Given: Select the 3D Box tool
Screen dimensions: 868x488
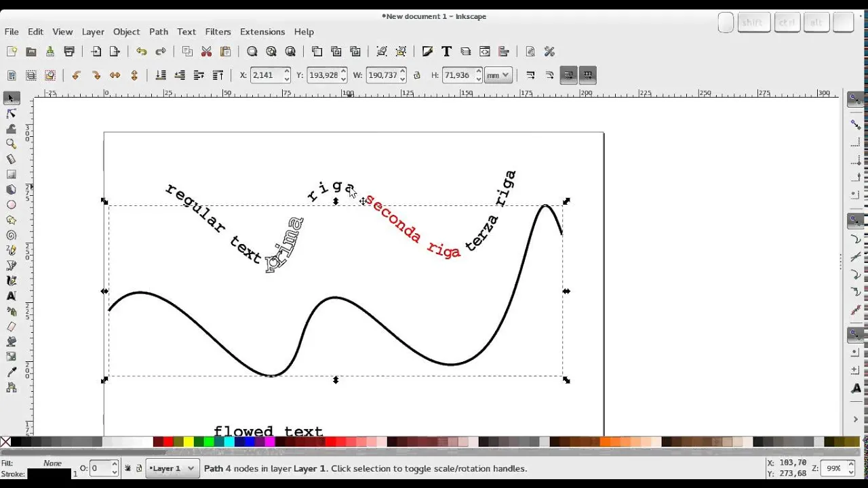Looking at the screenshot, I should pyautogui.click(x=11, y=190).
